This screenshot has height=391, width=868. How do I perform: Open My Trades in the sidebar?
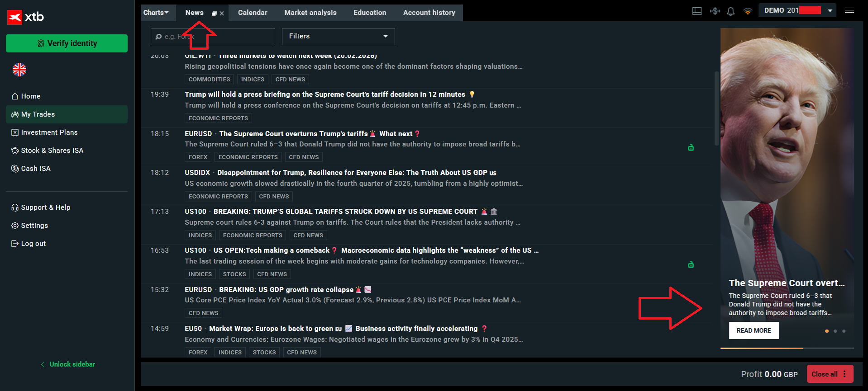coord(67,114)
